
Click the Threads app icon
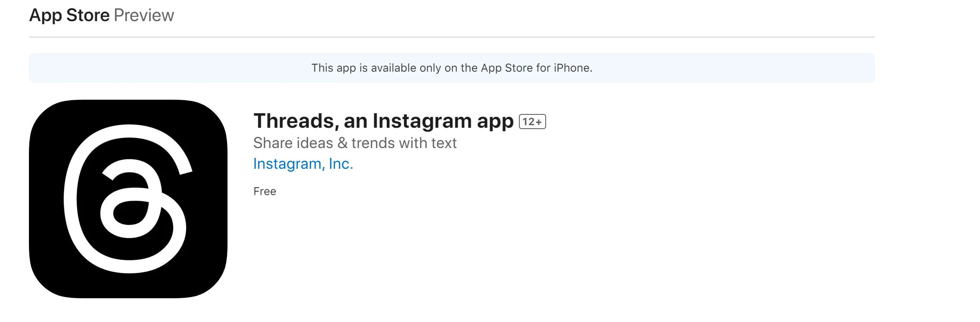coord(128,199)
